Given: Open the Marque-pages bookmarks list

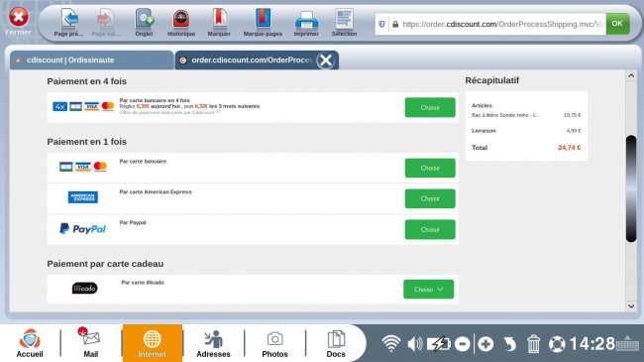Looking at the screenshot, I should [263, 23].
